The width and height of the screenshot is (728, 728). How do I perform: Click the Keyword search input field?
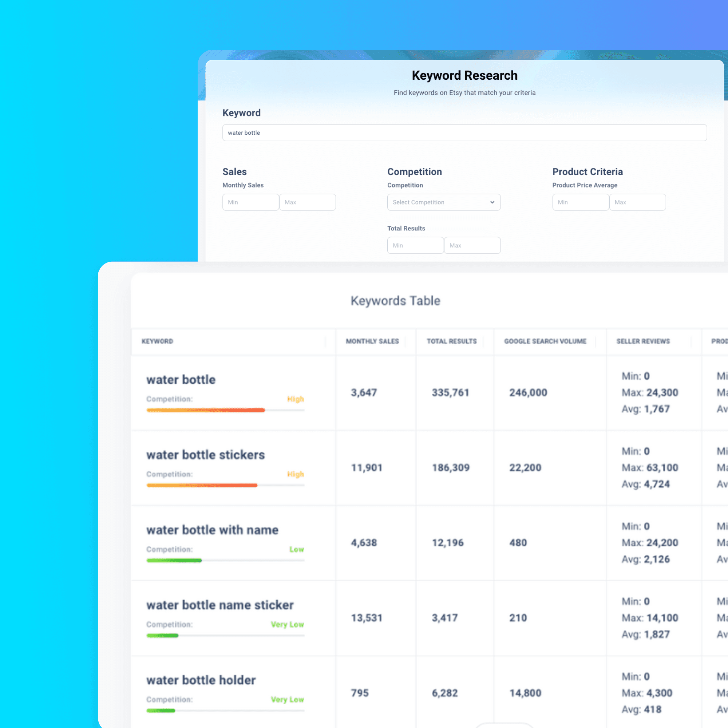(x=464, y=132)
